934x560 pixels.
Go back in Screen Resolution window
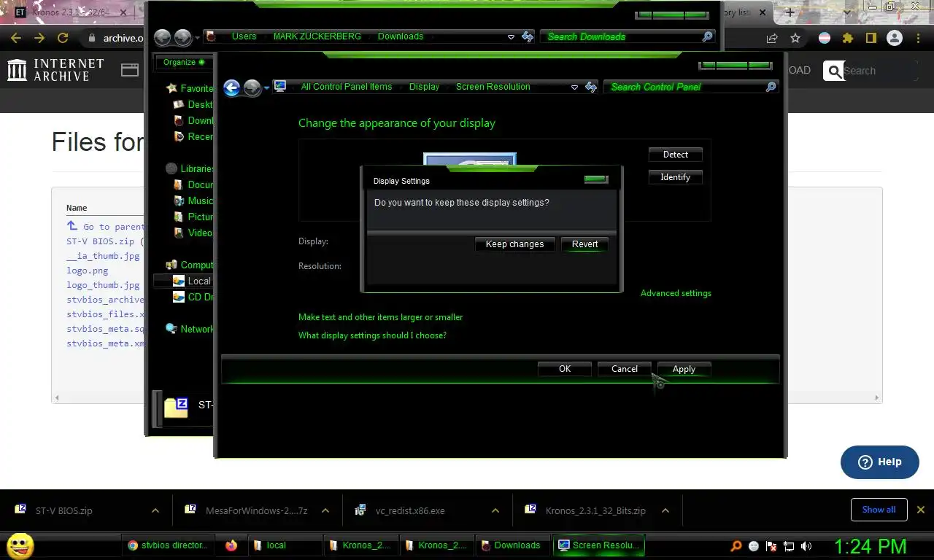(231, 88)
